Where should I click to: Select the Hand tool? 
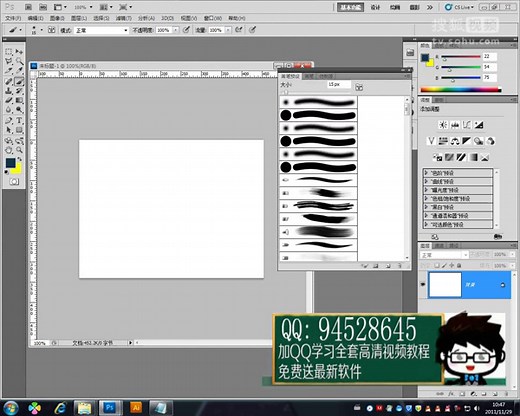(x=9, y=150)
